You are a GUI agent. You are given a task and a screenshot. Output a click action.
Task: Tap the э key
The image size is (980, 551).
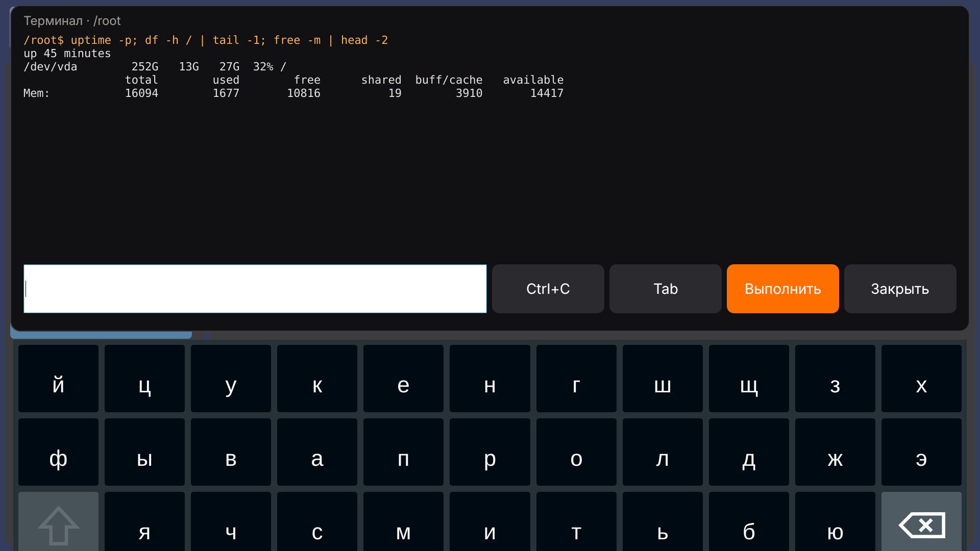tap(921, 452)
